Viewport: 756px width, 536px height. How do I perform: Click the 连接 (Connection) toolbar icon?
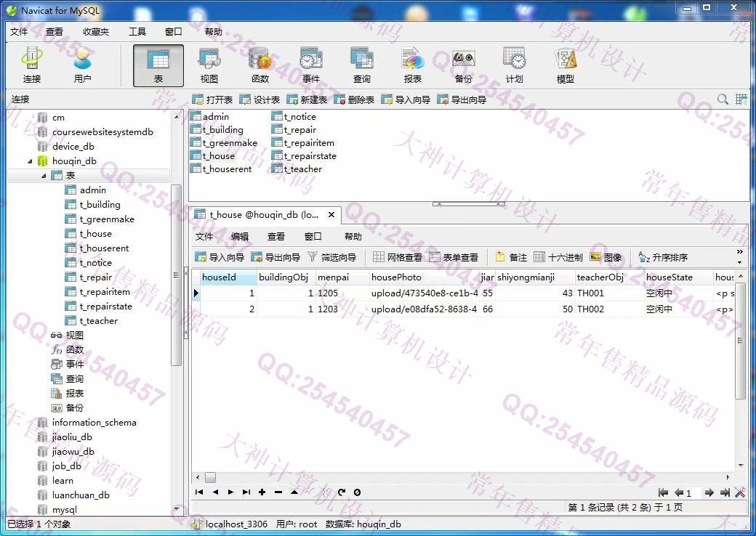(x=32, y=65)
